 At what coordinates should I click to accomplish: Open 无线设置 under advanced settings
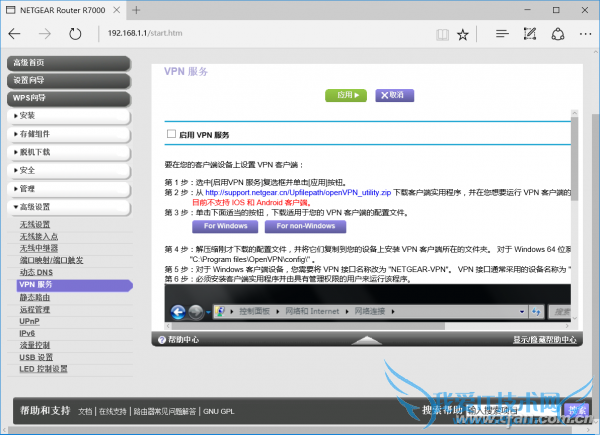pyautogui.click(x=35, y=225)
